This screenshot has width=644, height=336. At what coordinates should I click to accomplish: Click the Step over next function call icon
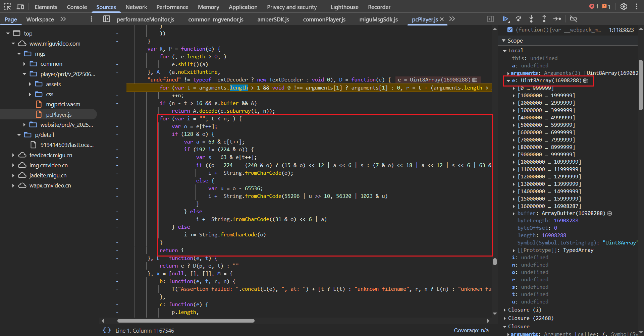(x=519, y=19)
